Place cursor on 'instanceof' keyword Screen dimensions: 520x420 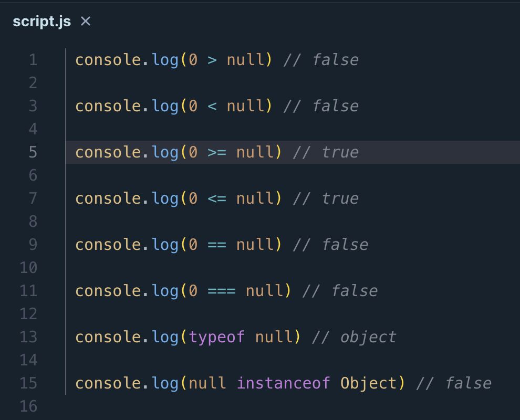(x=283, y=383)
